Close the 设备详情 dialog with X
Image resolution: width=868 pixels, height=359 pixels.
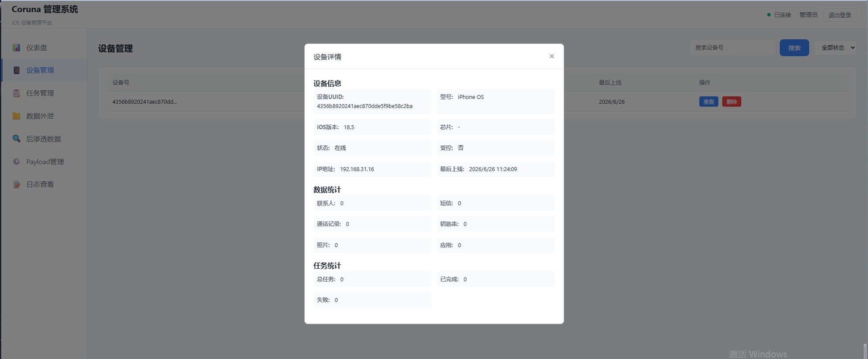pyautogui.click(x=552, y=56)
